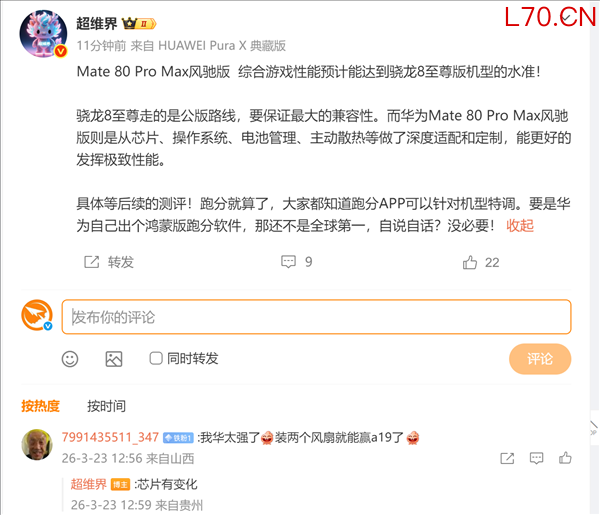Click the crown membership badge beside 超维界
This screenshot has width=600, height=515.
139,24
